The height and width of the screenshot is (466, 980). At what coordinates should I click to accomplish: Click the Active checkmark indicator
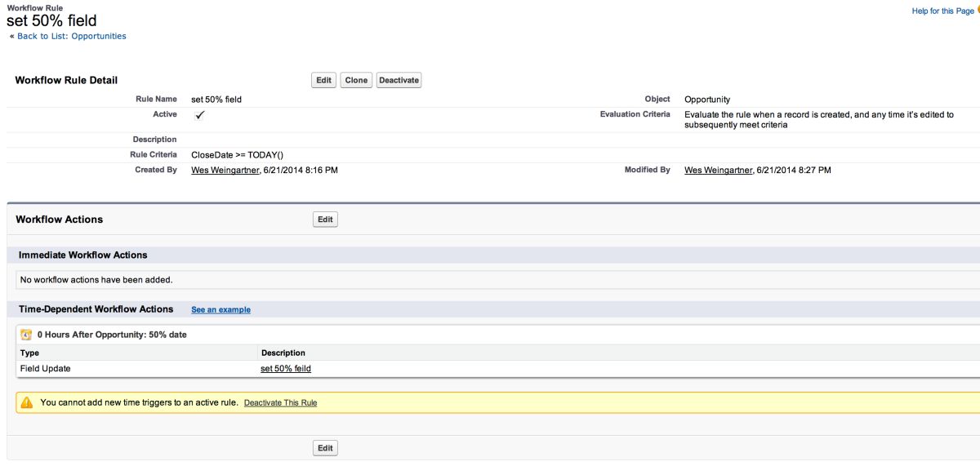(x=199, y=115)
